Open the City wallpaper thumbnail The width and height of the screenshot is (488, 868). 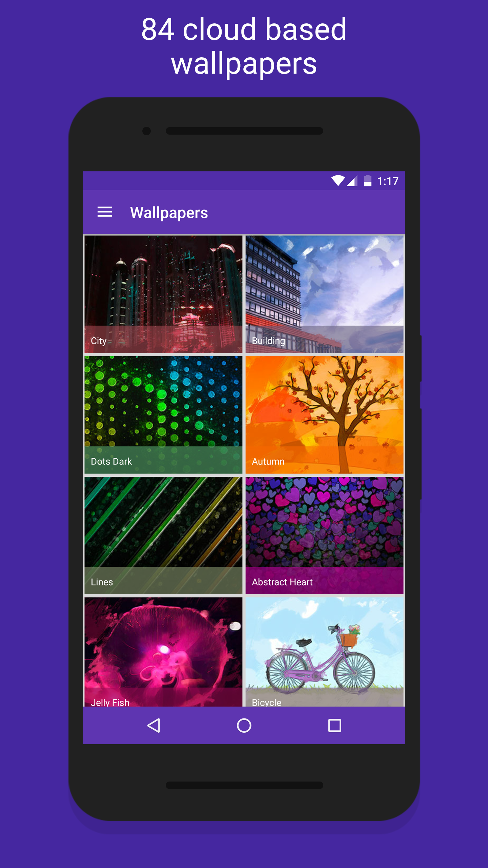pyautogui.click(x=163, y=294)
